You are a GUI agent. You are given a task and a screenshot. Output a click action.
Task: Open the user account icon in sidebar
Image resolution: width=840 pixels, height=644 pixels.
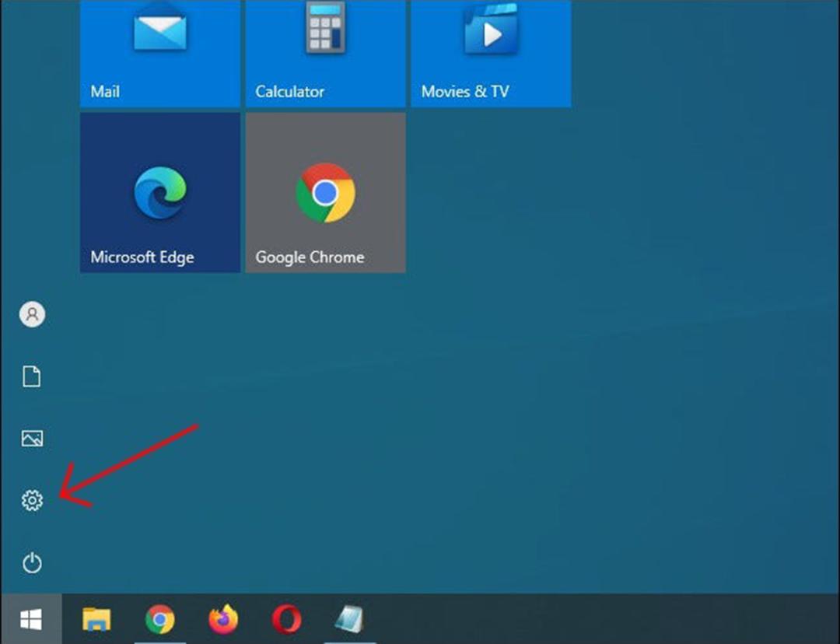pyautogui.click(x=32, y=314)
